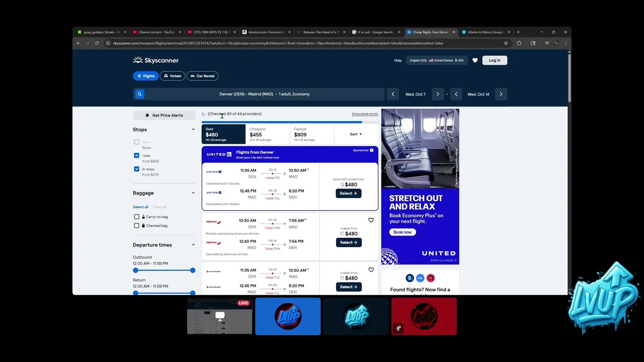Open a new browser tab
Screen dimensions: 644x362
point(518,32)
